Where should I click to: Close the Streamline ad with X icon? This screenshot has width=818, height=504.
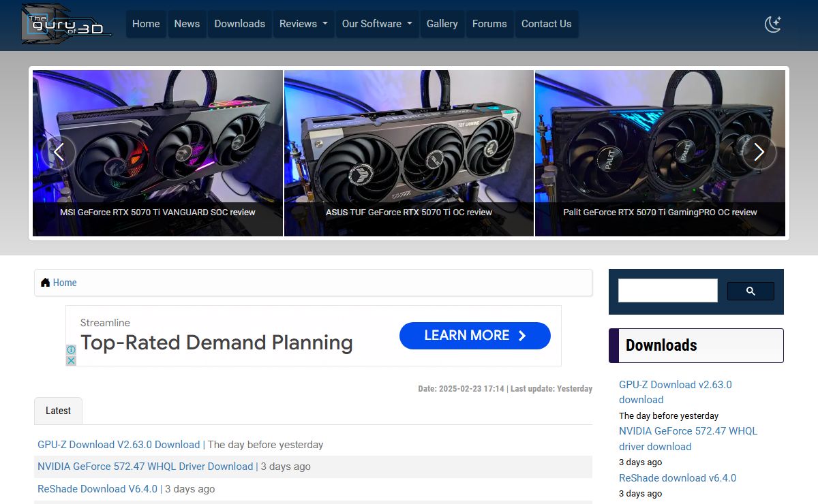pyautogui.click(x=71, y=360)
